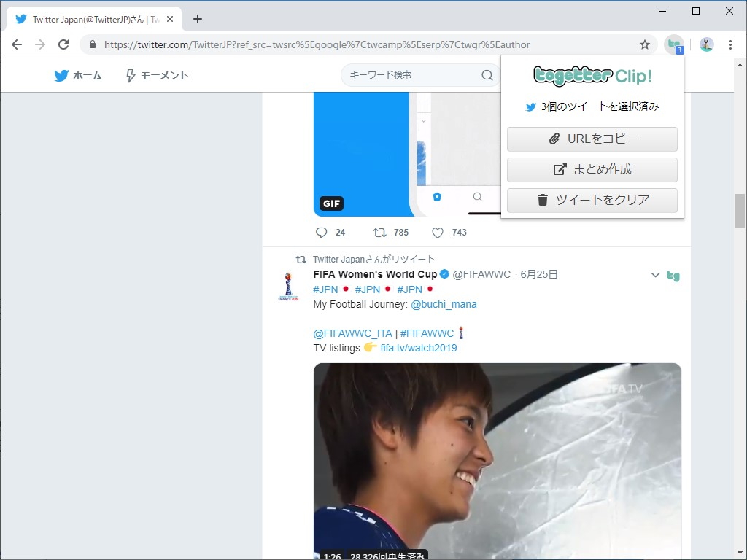The height and width of the screenshot is (560, 747).
Task: Click the browser back arrow
Action: click(x=17, y=44)
